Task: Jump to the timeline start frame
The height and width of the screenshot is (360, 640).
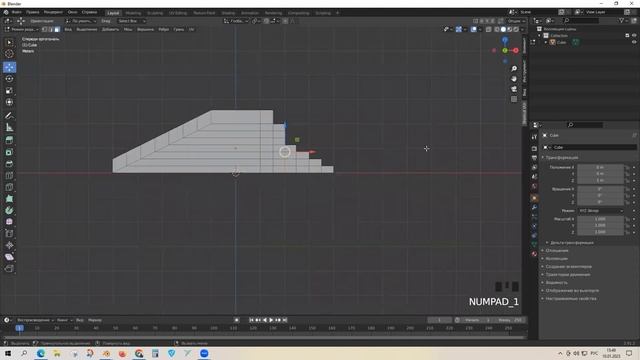Action: coord(251,320)
